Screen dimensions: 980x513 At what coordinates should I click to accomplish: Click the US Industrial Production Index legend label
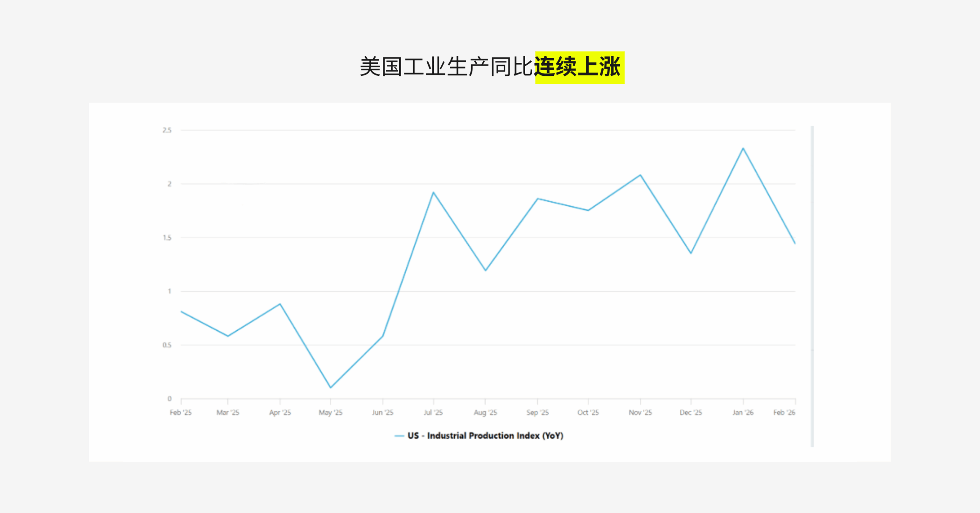pos(485,436)
